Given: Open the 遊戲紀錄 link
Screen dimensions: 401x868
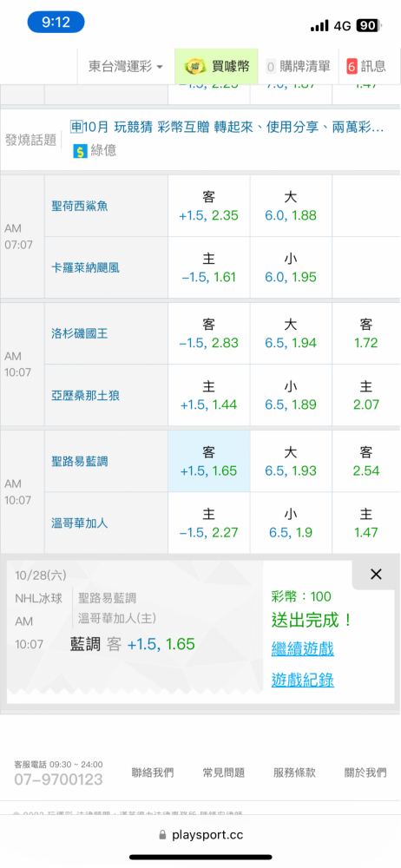Looking at the screenshot, I should 302,680.
